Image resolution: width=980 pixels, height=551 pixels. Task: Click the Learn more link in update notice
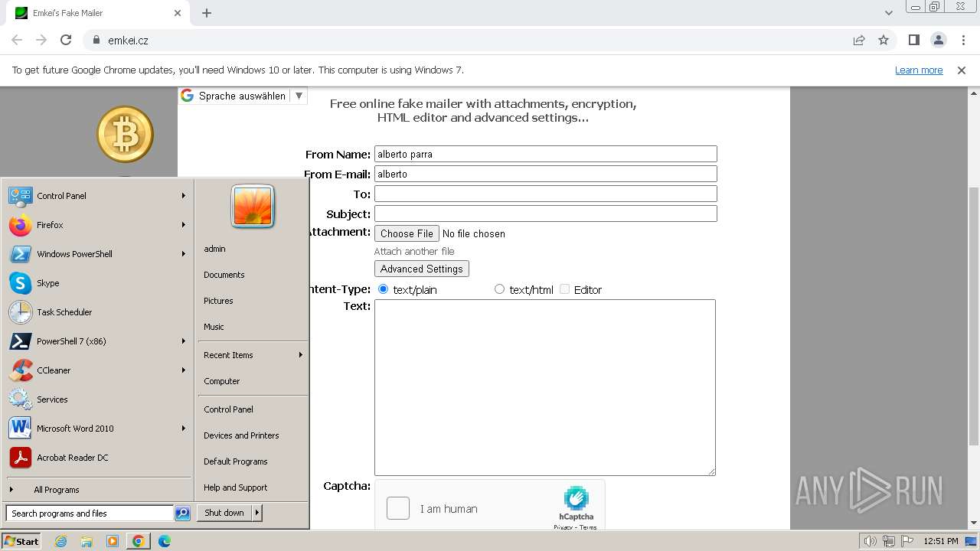click(x=919, y=70)
